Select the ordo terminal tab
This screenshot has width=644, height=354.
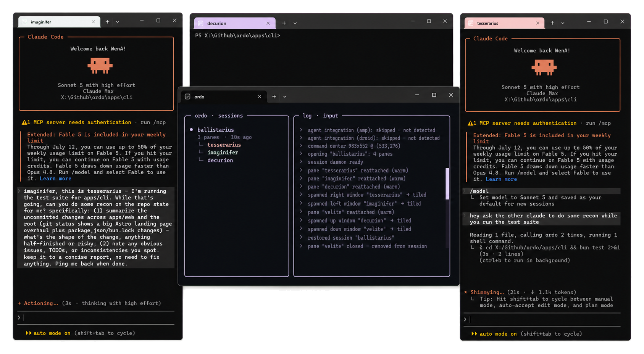tap(224, 97)
